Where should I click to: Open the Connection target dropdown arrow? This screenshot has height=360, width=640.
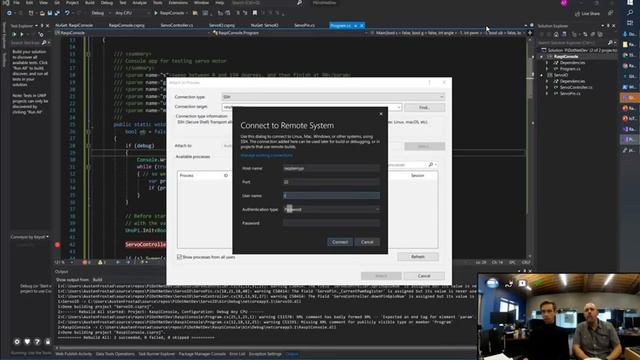[399, 107]
